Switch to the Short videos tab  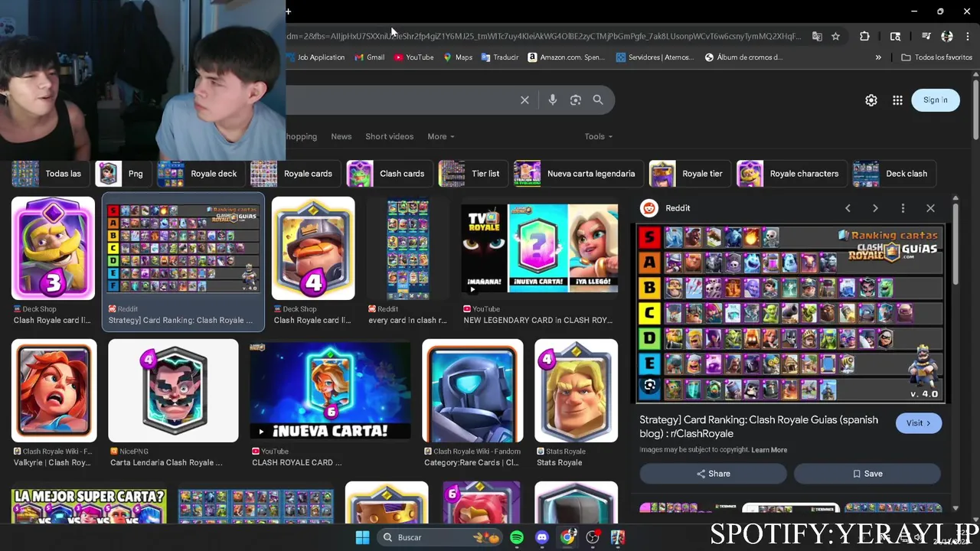coord(389,136)
